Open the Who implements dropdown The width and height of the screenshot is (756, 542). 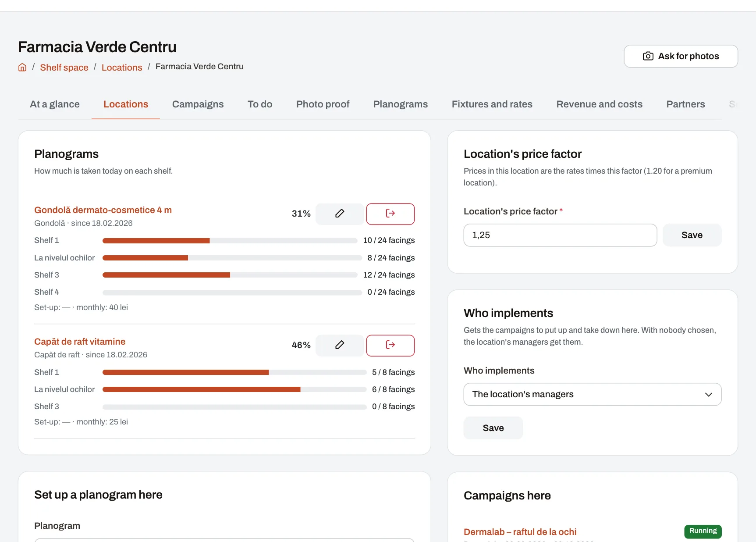pos(593,394)
